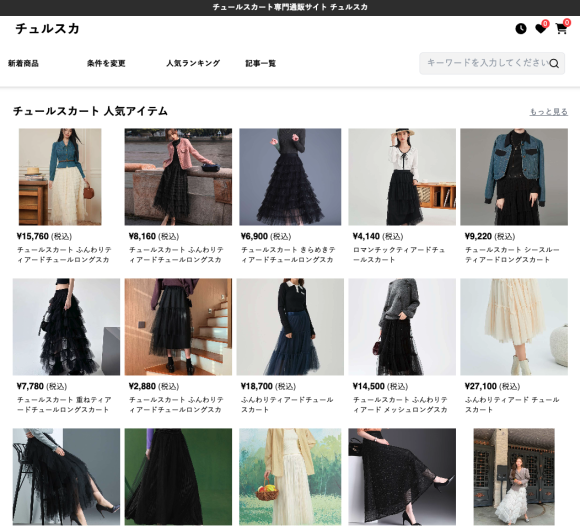Click チュールスカート 重ねティアード title
The image size is (580, 526).
[64, 405]
